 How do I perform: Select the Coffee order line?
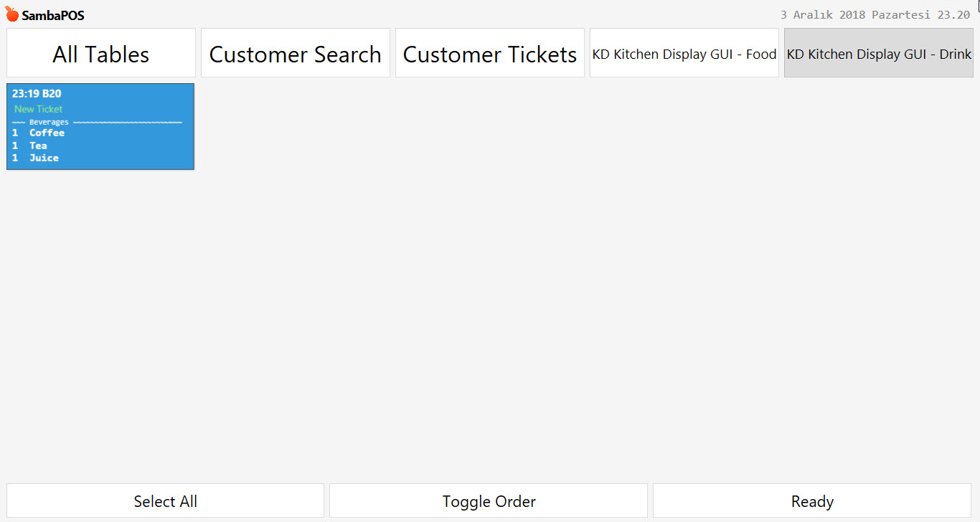coord(47,133)
